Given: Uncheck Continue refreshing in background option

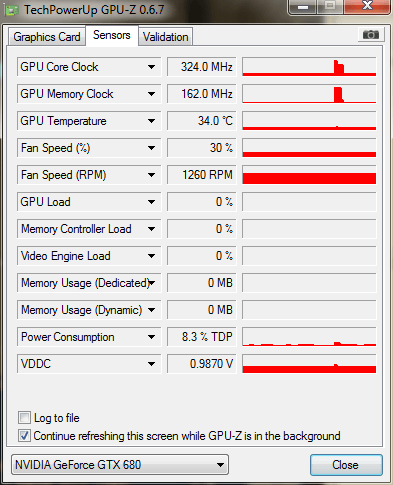Looking at the screenshot, I should 24,436.
